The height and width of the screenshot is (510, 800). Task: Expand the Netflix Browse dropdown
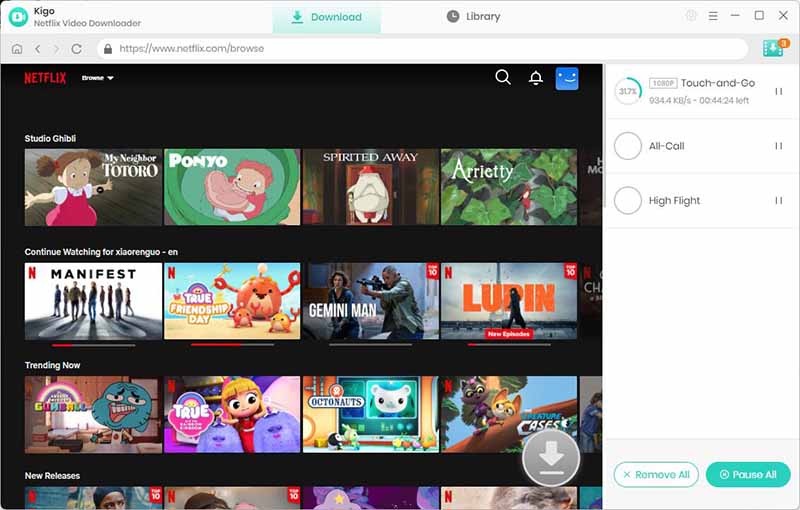tap(97, 78)
